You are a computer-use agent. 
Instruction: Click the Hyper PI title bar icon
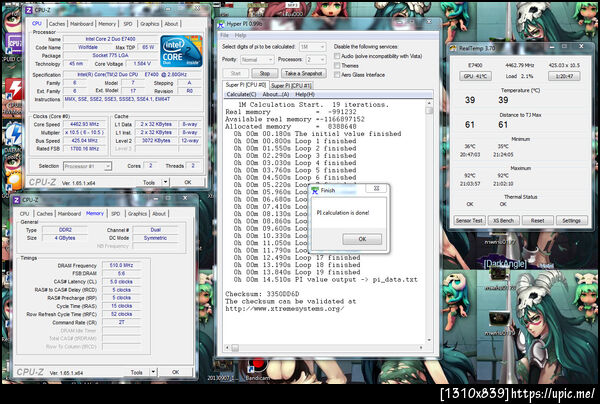[221, 24]
